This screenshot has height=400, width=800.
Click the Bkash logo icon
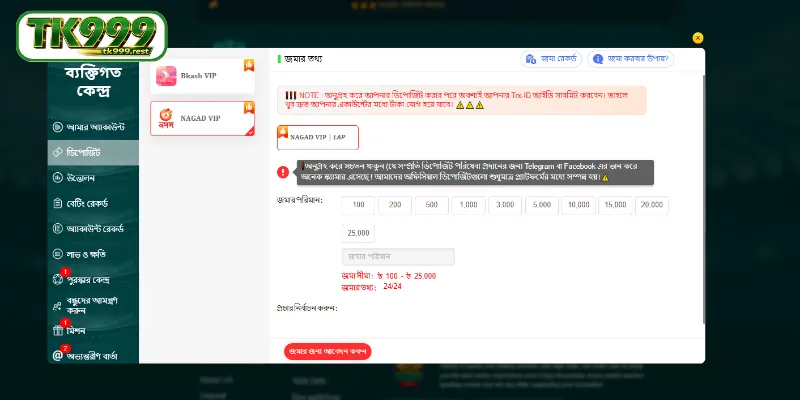pos(166,76)
